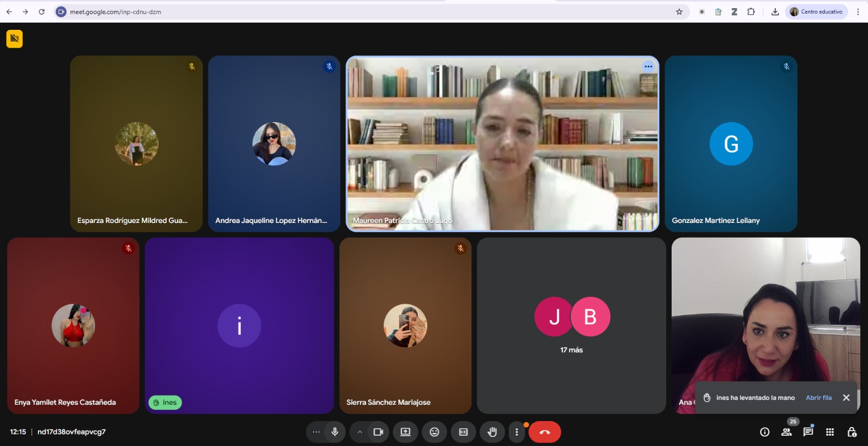This screenshot has width=868, height=446.
Task: Expand video settings chevron arrow
Action: [x=360, y=432]
